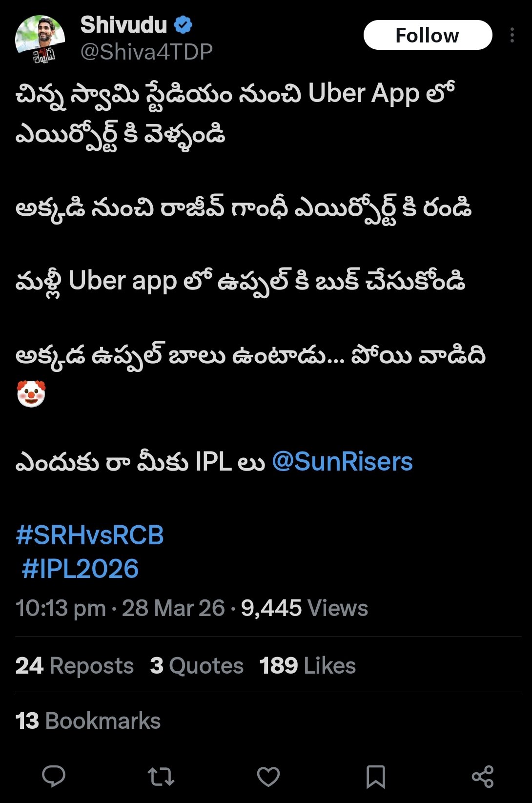Tap the blue verified badge
This screenshot has width=532, height=803.
183,25
